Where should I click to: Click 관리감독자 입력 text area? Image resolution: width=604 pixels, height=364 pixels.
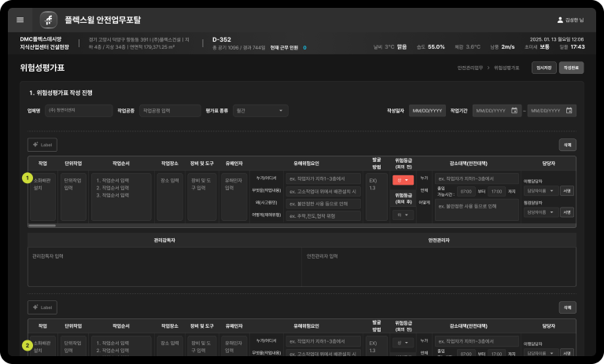(164, 267)
